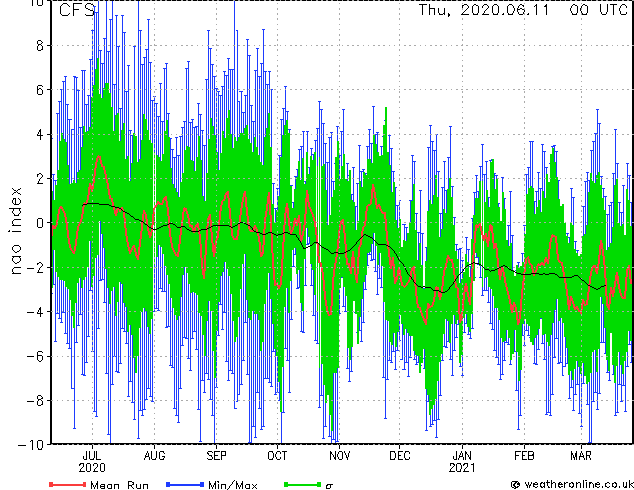
Task: Open the weatheronline.co.uk copyright link
Action: tap(571, 484)
